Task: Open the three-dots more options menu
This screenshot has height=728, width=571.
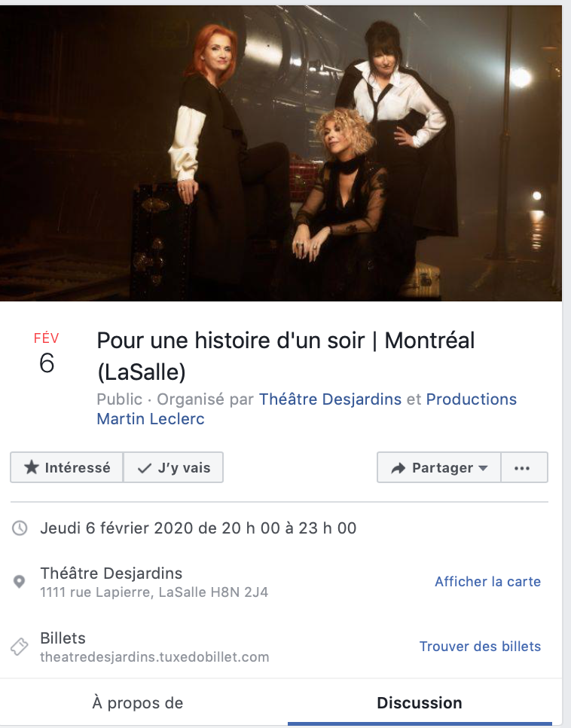Action: tap(522, 468)
